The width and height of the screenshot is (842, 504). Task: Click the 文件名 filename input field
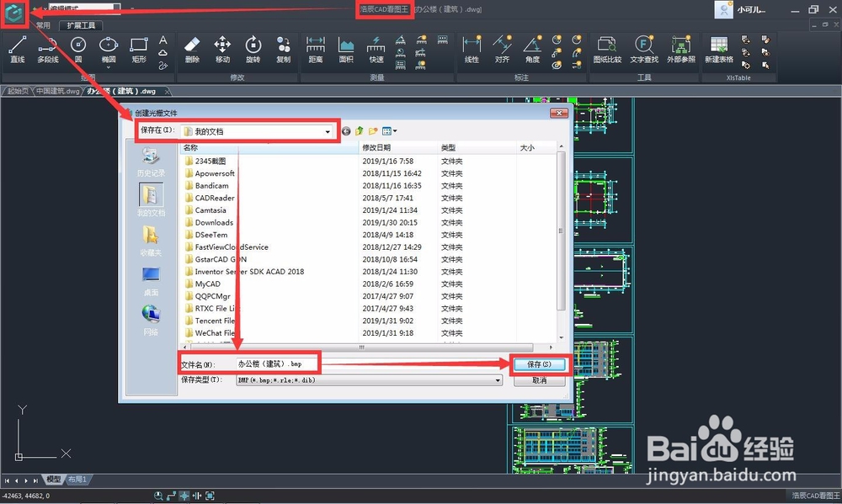coord(370,364)
